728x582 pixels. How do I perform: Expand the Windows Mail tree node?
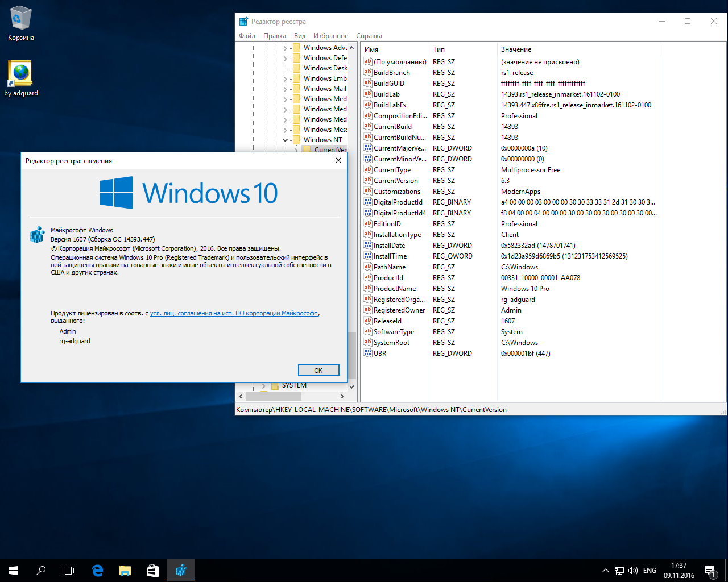285,89
